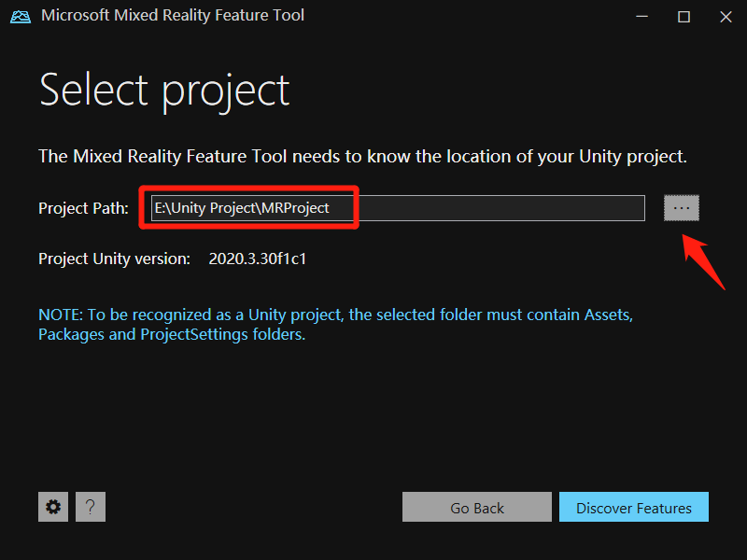Browse for project folder with ellipsis button
This screenshot has width=747, height=560.
pyautogui.click(x=682, y=208)
